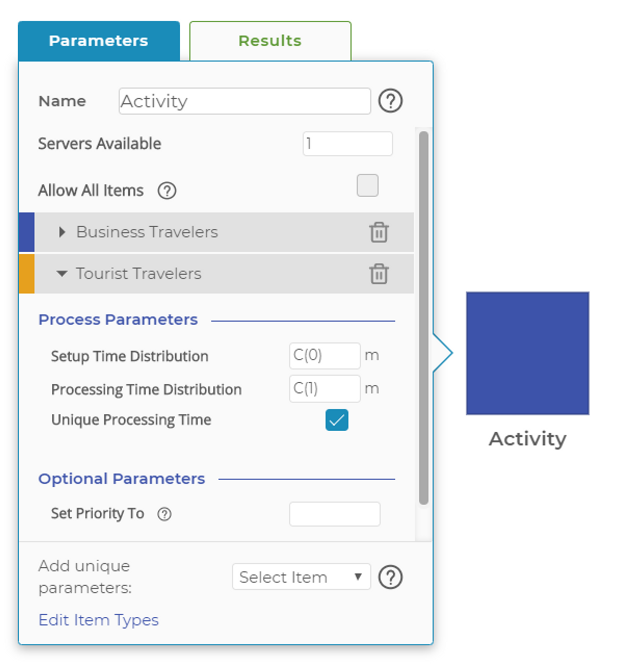Open help for Set Priority To
Viewport: 631px width, 672px height.
(x=164, y=514)
